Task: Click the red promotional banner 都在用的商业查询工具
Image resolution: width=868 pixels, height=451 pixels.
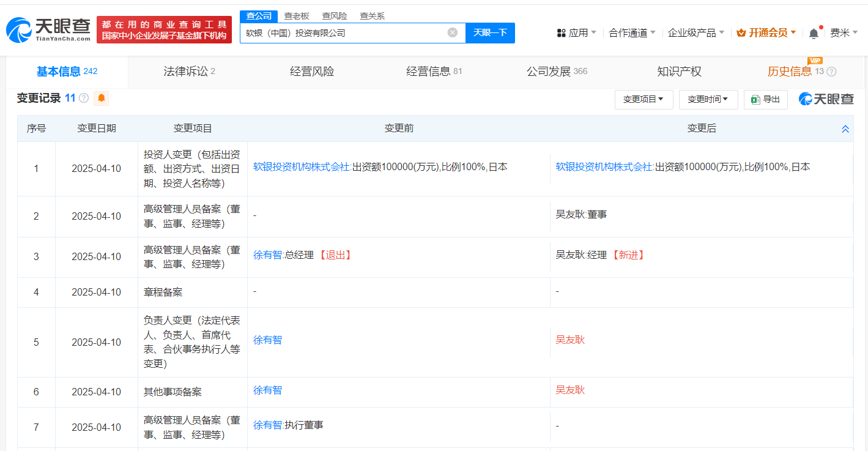Action: (x=164, y=29)
